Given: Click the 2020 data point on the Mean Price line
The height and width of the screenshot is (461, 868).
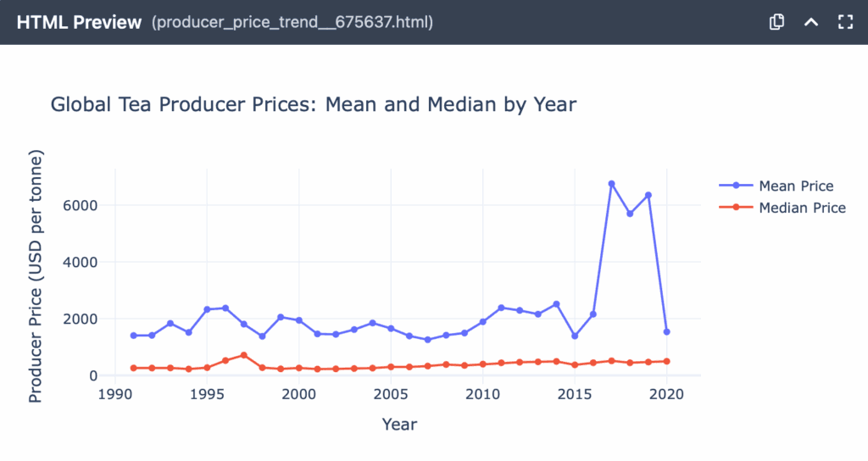Looking at the screenshot, I should (x=666, y=332).
